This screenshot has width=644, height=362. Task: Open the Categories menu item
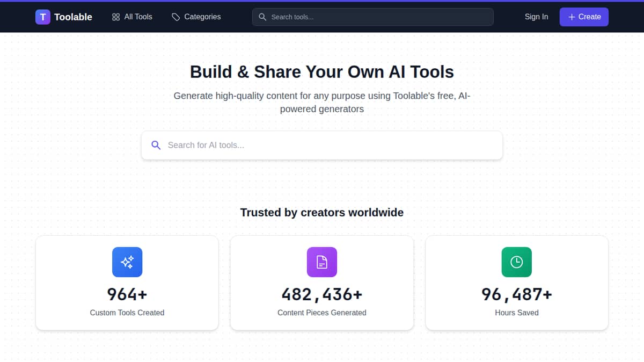196,17
